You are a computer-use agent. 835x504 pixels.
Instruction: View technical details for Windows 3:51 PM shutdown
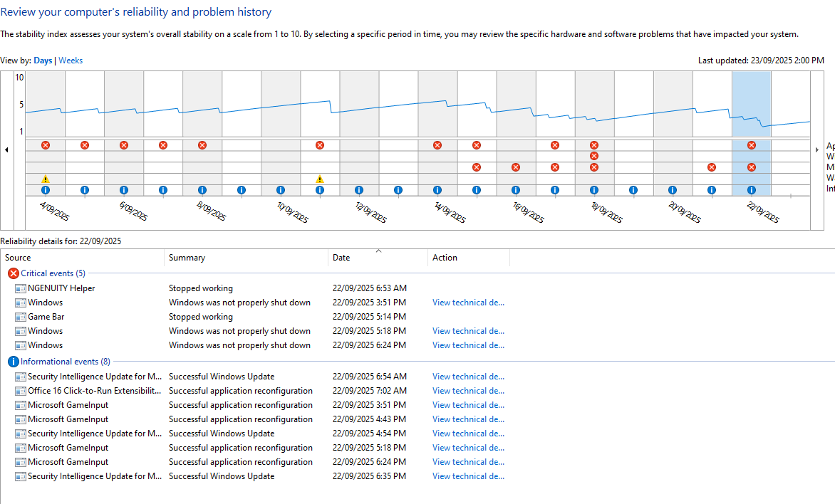[x=468, y=303]
